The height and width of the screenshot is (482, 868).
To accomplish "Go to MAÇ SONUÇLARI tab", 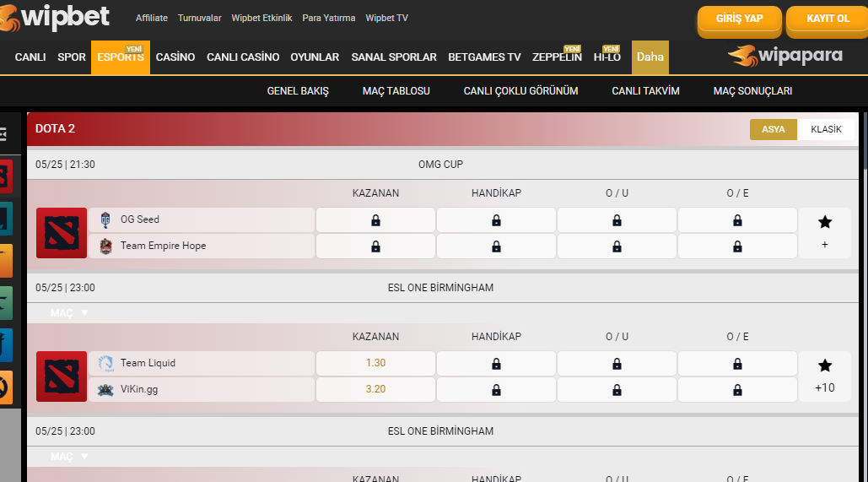I will click(752, 91).
